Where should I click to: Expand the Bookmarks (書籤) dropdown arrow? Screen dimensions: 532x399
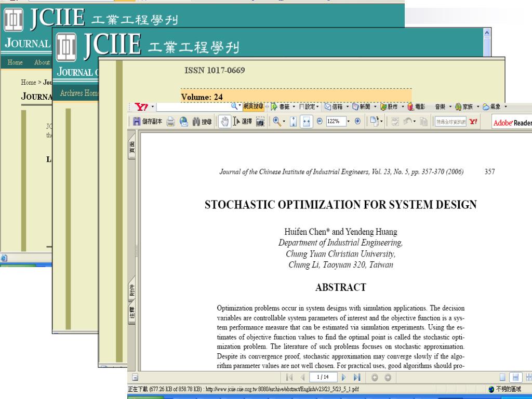point(294,107)
